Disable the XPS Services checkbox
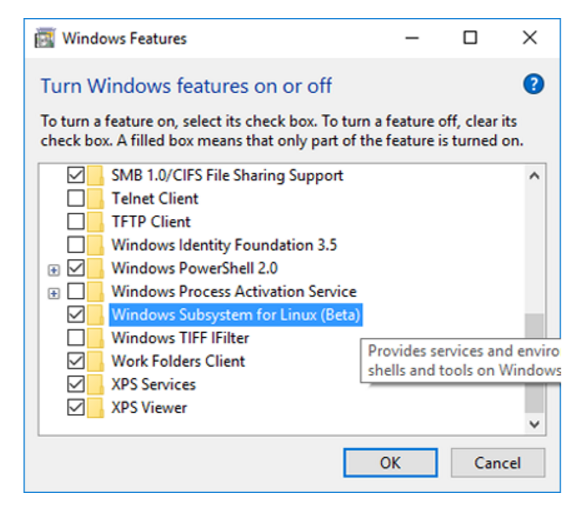This screenshot has height=516, width=580. click(x=76, y=384)
